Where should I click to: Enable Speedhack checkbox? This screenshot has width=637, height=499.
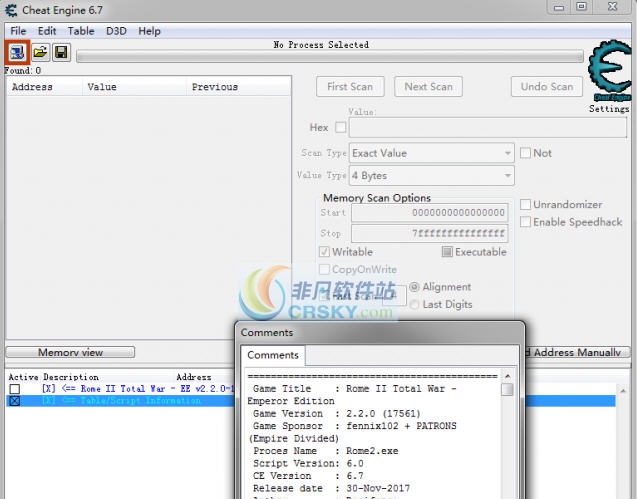tap(525, 222)
